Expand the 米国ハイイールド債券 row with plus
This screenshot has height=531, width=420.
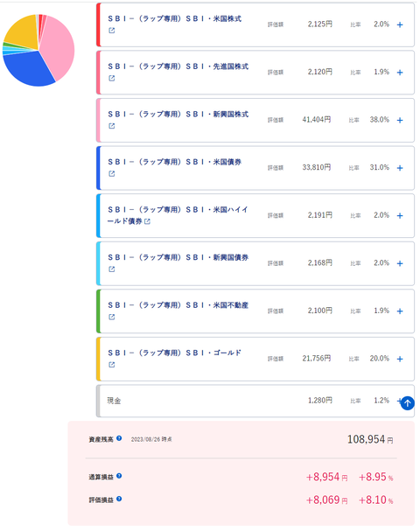(400, 216)
